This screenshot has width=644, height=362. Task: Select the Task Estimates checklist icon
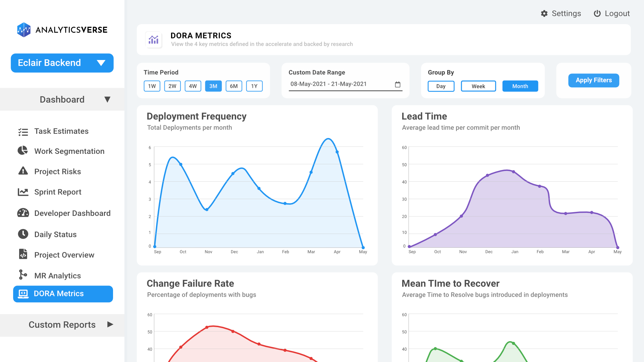[23, 131]
